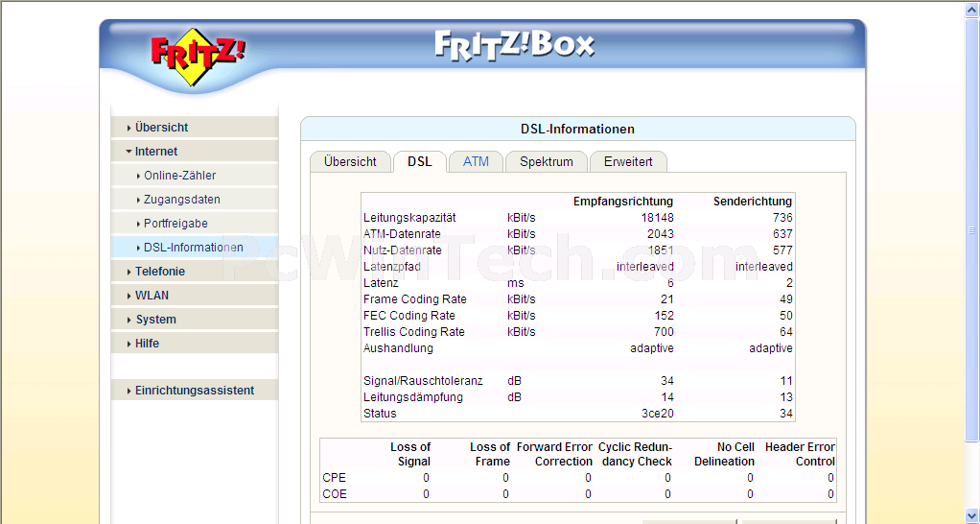Open Online-Zähler submenu item
Image resolution: width=980 pixels, height=524 pixels.
[195, 176]
